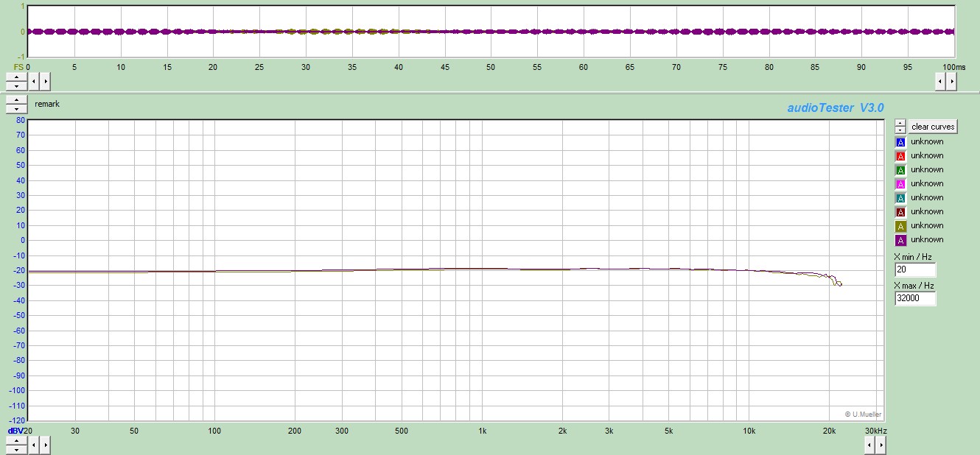Click left arrow under the 30kHz label

(x=869, y=445)
